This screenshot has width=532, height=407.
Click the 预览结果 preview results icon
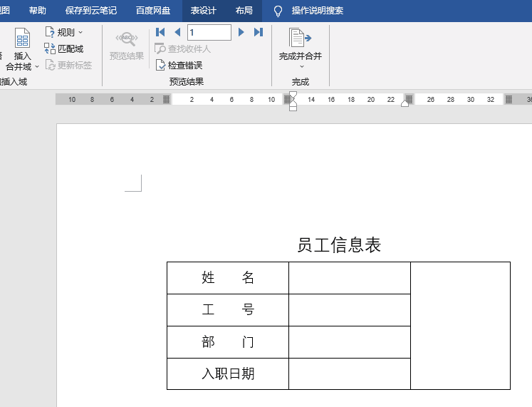click(x=127, y=39)
